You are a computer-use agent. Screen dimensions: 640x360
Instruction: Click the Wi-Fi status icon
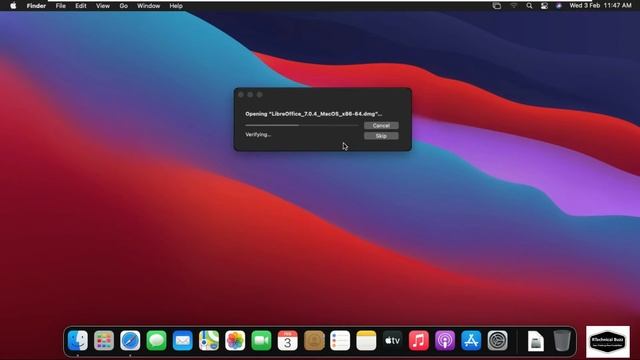pos(513,6)
